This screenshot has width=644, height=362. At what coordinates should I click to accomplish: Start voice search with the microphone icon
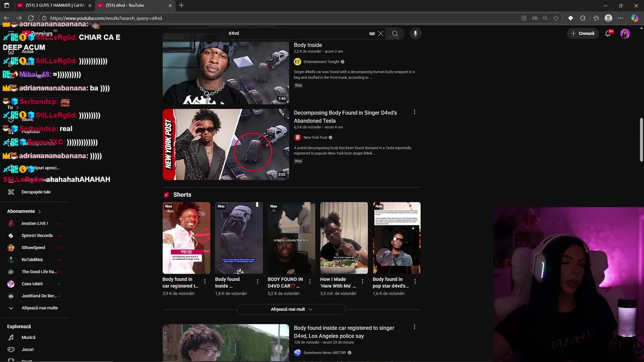[415, 34]
